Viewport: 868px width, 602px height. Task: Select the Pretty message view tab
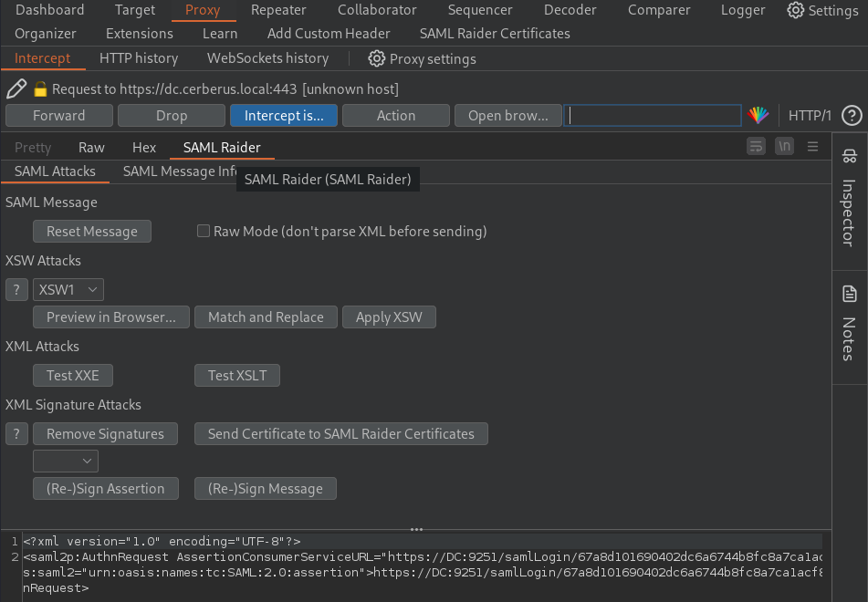tap(33, 147)
